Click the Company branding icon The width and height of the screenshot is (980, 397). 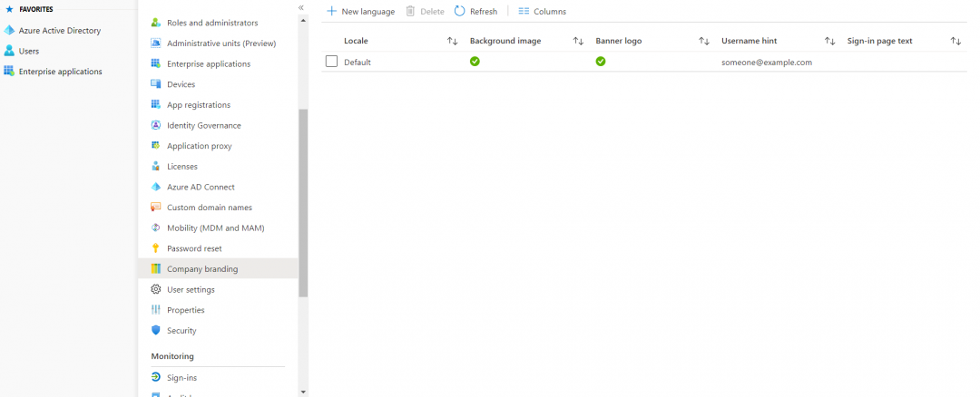[156, 269]
